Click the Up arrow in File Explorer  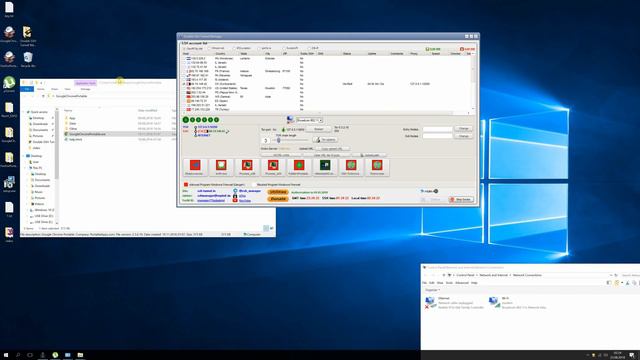(x=43, y=96)
